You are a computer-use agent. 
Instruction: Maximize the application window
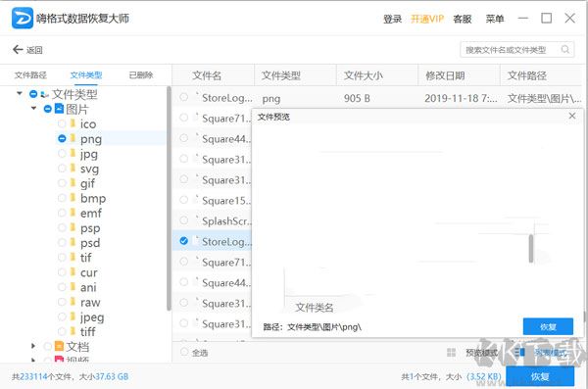click(547, 18)
